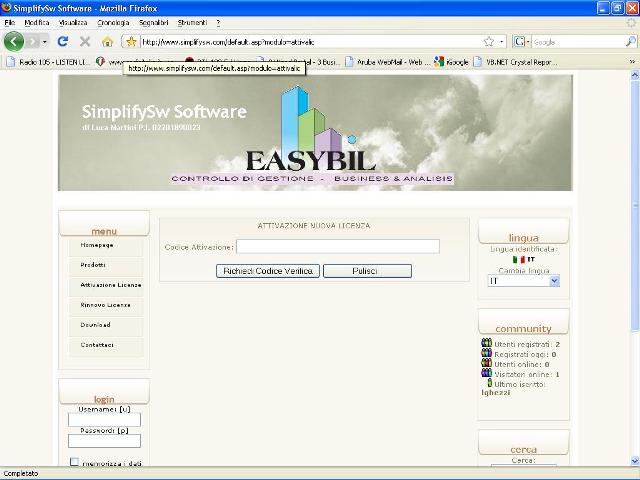This screenshot has height=480, width=640.
Task: Click the Utenti registrati people icon
Action: click(487, 343)
